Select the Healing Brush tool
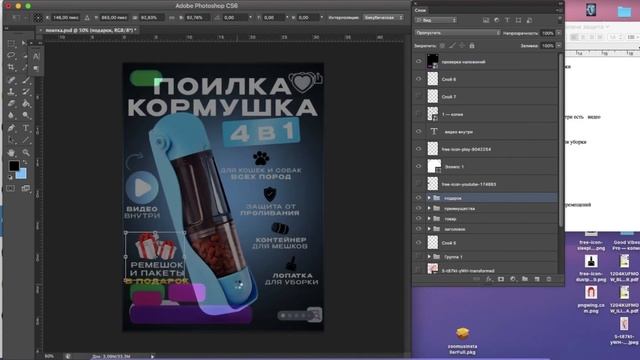Screen dimensions: 640x360 tap(11, 80)
